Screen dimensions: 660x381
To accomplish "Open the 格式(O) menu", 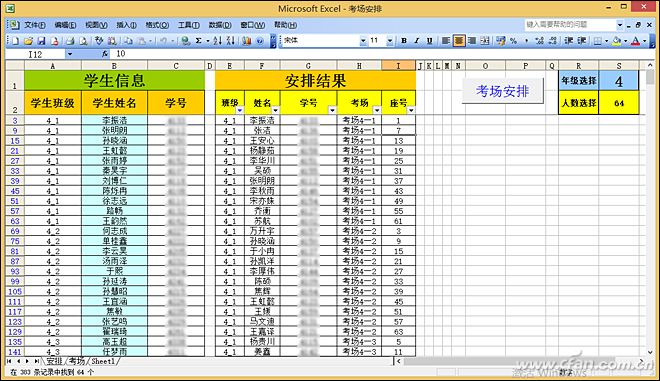I will point(157,25).
